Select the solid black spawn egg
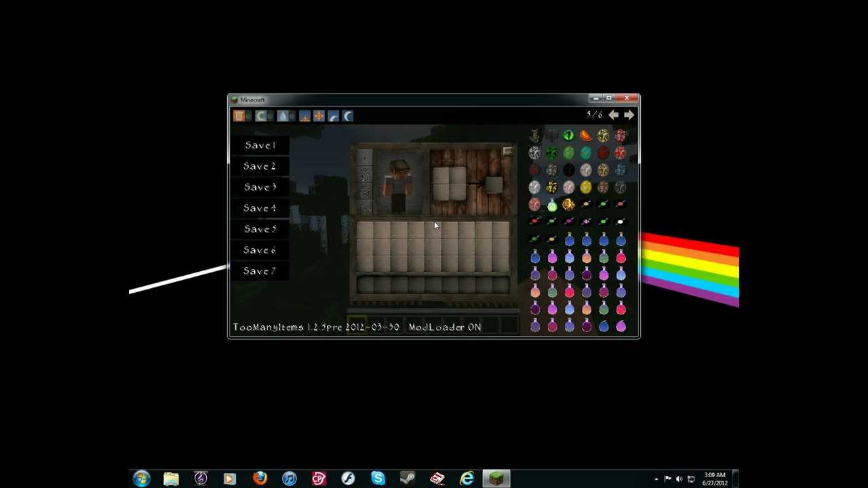This screenshot has width=868, height=488. tap(568, 170)
